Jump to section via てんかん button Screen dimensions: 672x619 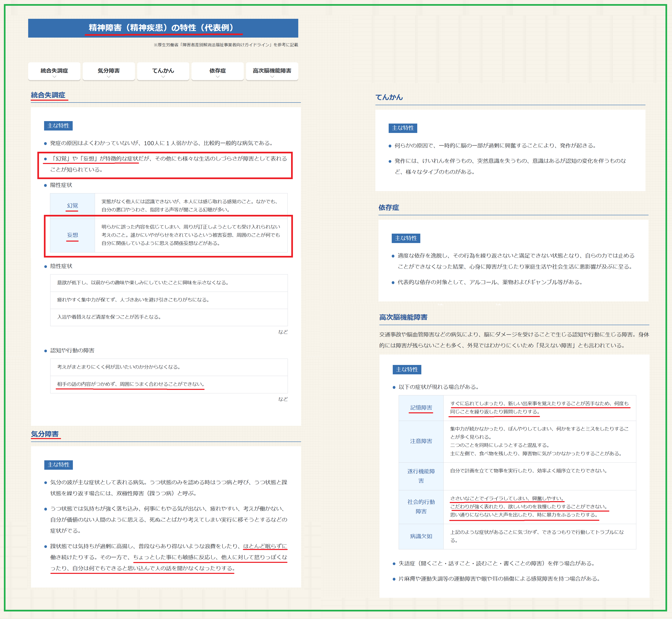[x=163, y=71]
